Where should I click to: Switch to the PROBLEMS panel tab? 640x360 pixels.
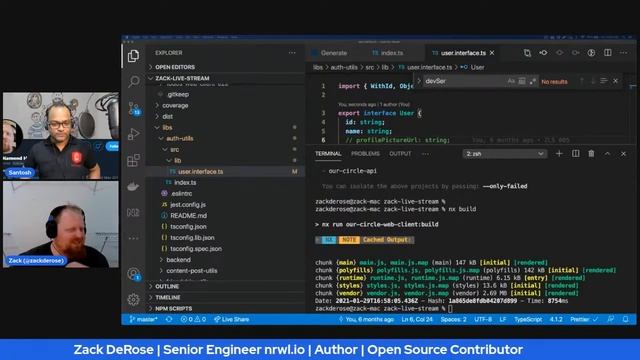point(365,153)
